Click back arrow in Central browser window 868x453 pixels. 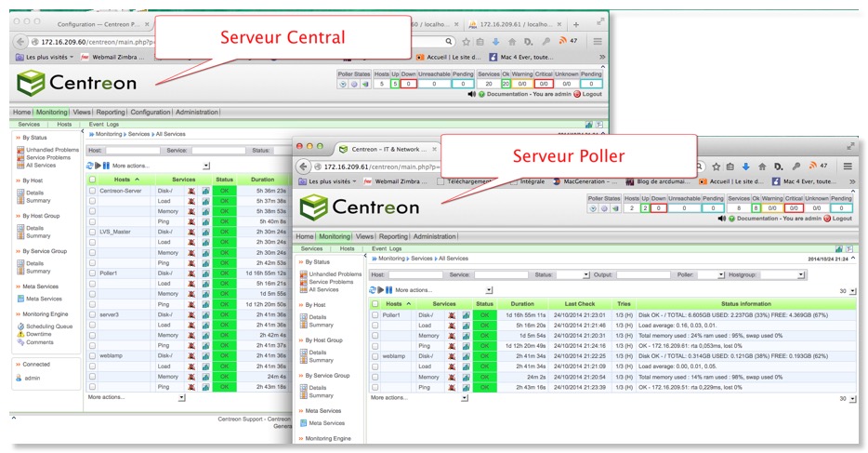[20, 42]
